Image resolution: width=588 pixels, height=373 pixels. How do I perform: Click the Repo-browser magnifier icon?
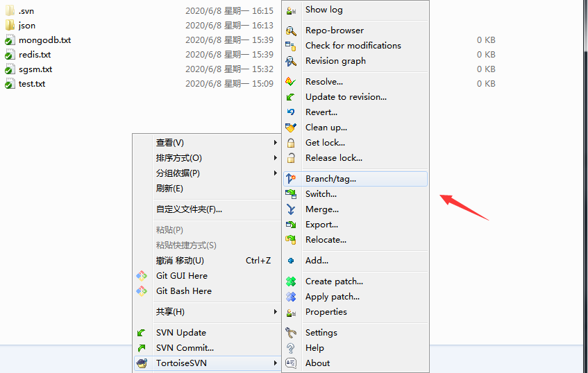coord(291,31)
